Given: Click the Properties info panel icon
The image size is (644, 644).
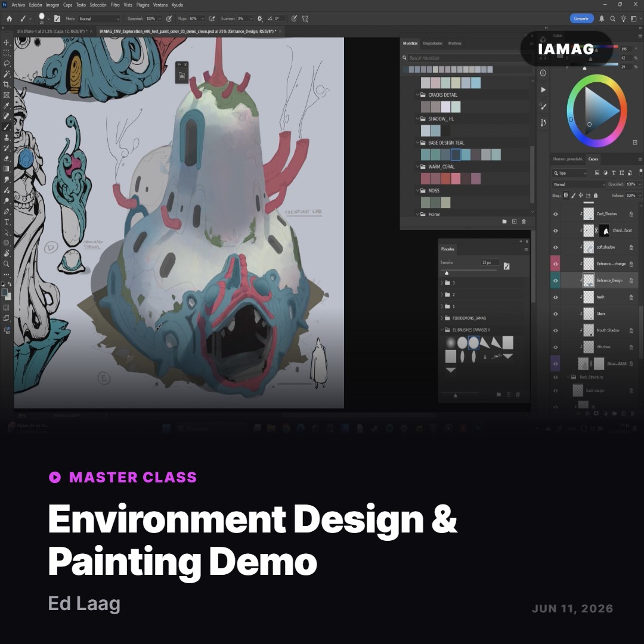Looking at the screenshot, I should [543, 73].
